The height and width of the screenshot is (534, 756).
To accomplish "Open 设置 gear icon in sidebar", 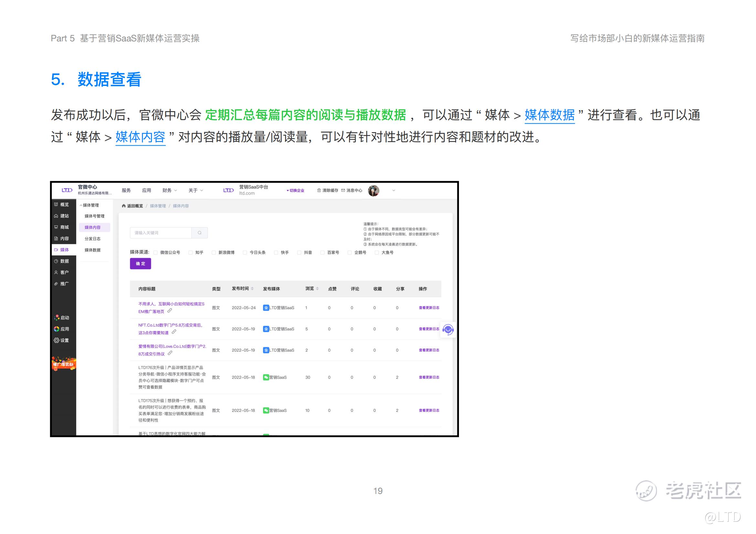I will pos(57,340).
